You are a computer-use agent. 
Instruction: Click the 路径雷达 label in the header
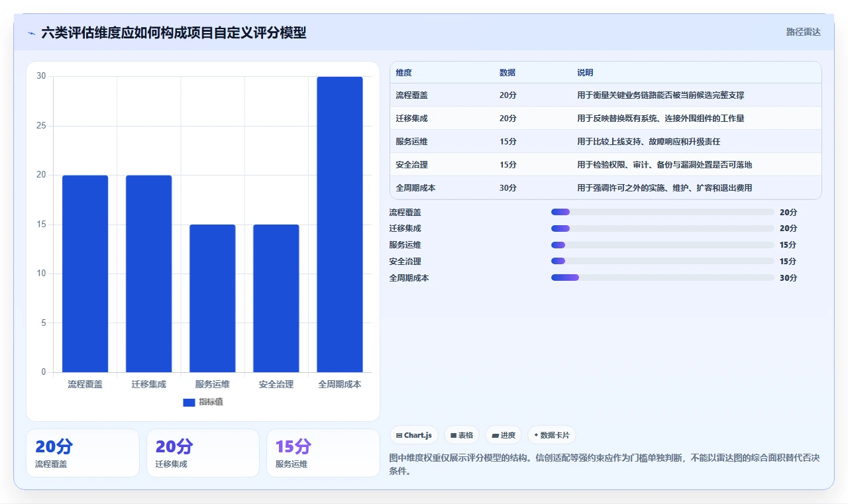pyautogui.click(x=803, y=32)
